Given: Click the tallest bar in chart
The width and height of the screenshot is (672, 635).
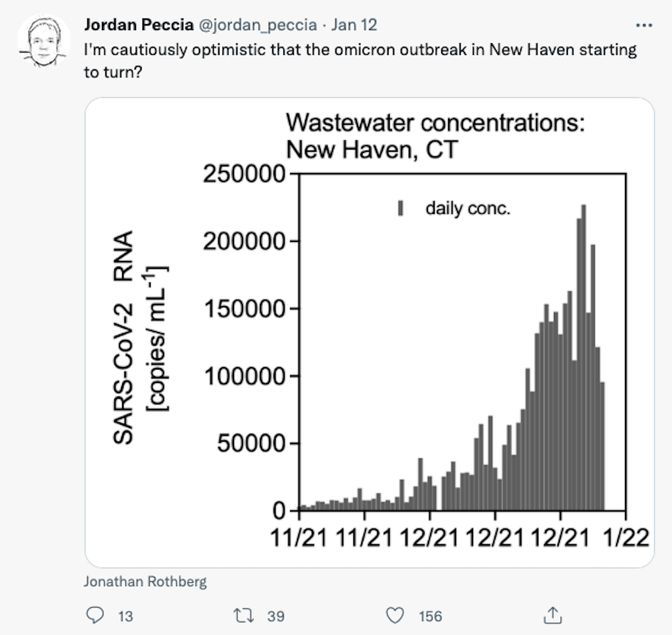Looking at the screenshot, I should pos(584,357).
